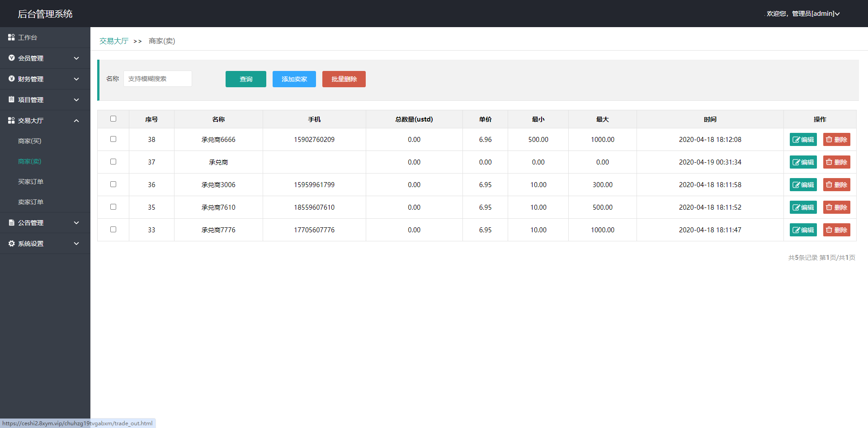
Task: Click the 公告管理 document icon
Action: (11, 222)
